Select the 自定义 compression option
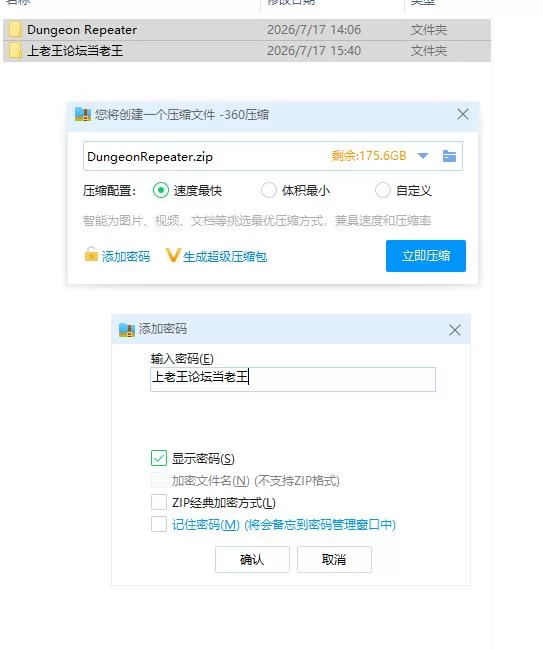The height and width of the screenshot is (650, 543). point(383,190)
